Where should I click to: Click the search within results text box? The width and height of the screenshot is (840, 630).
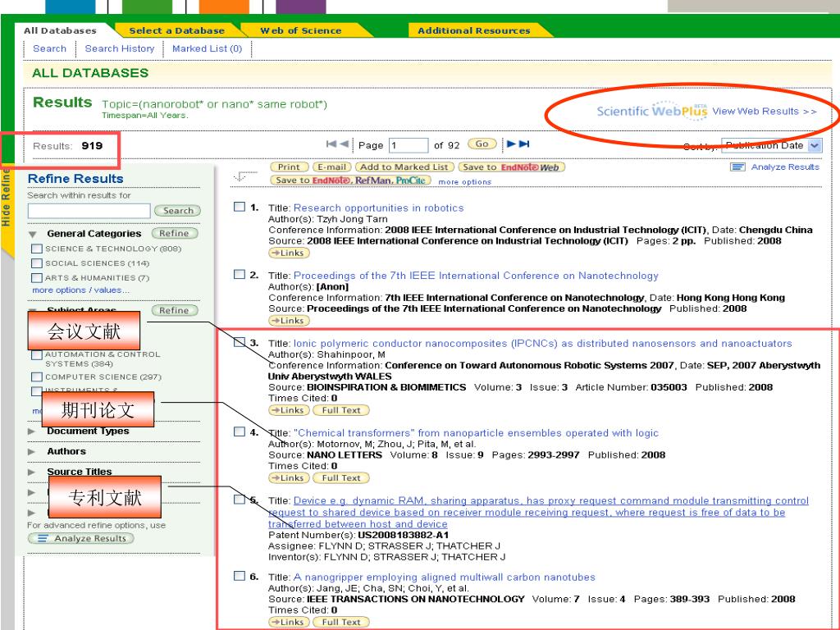click(89, 211)
